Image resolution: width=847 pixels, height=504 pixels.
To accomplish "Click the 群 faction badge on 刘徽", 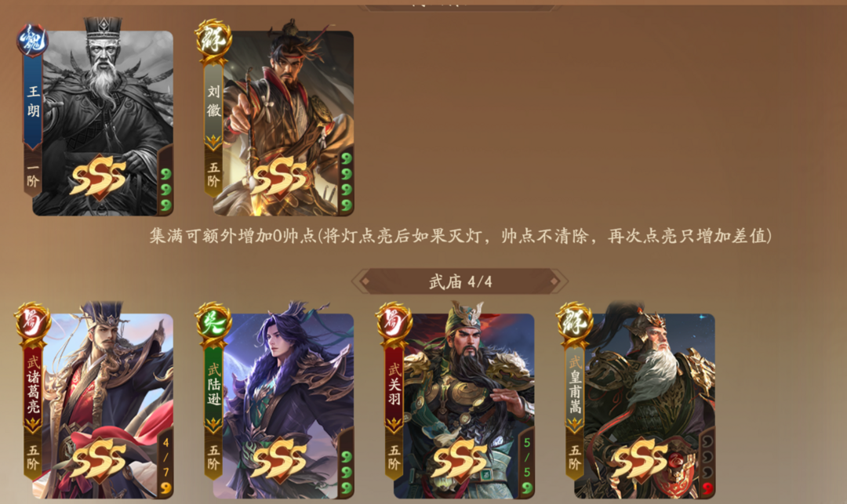I will (x=213, y=39).
